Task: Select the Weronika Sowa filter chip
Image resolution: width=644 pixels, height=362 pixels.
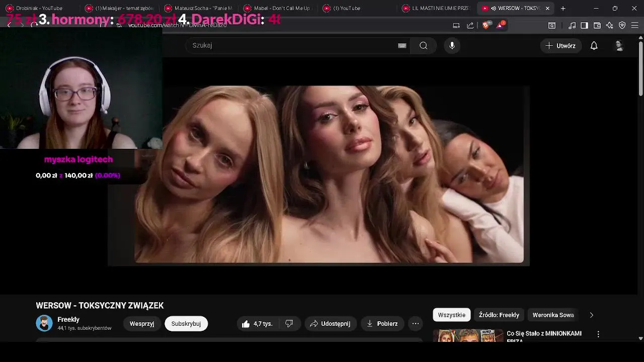Action: (553, 315)
